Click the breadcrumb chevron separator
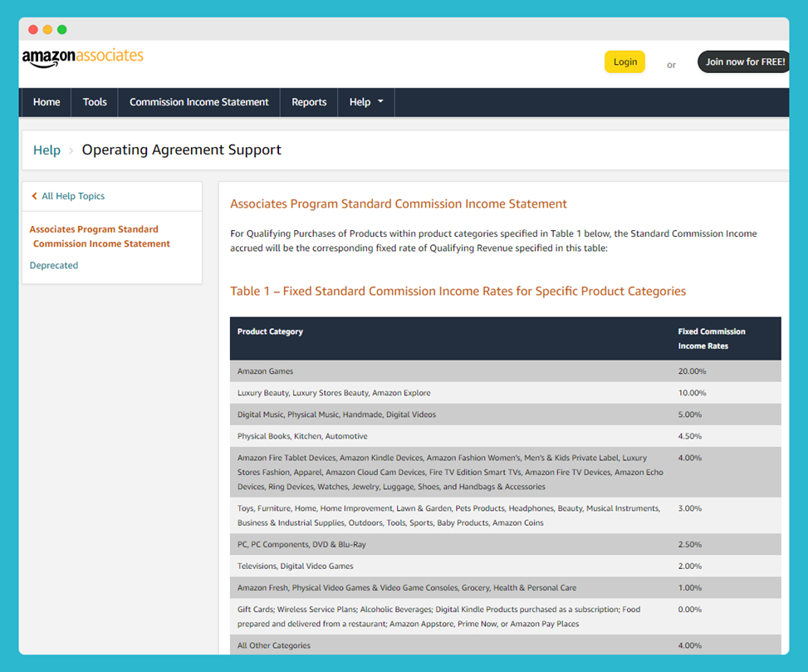Image resolution: width=808 pixels, height=672 pixels. (71, 150)
